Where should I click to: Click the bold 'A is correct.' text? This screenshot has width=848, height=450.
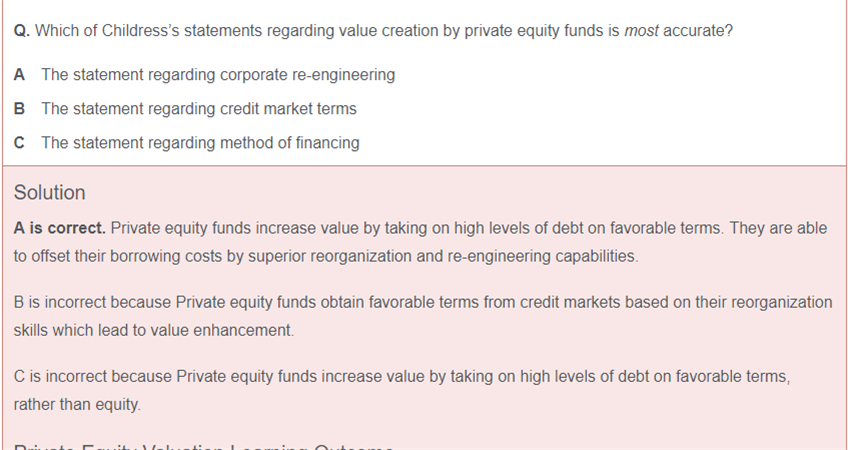pyautogui.click(x=59, y=228)
